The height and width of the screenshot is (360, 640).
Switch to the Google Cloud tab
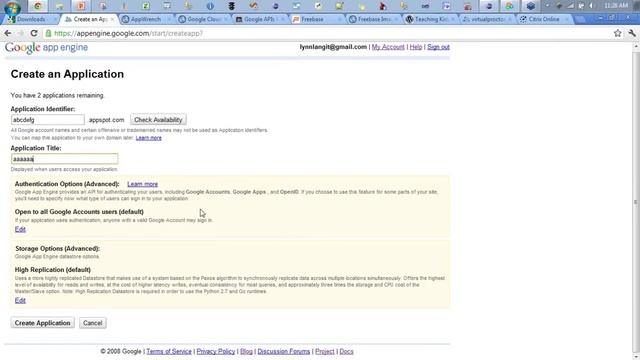click(203, 19)
